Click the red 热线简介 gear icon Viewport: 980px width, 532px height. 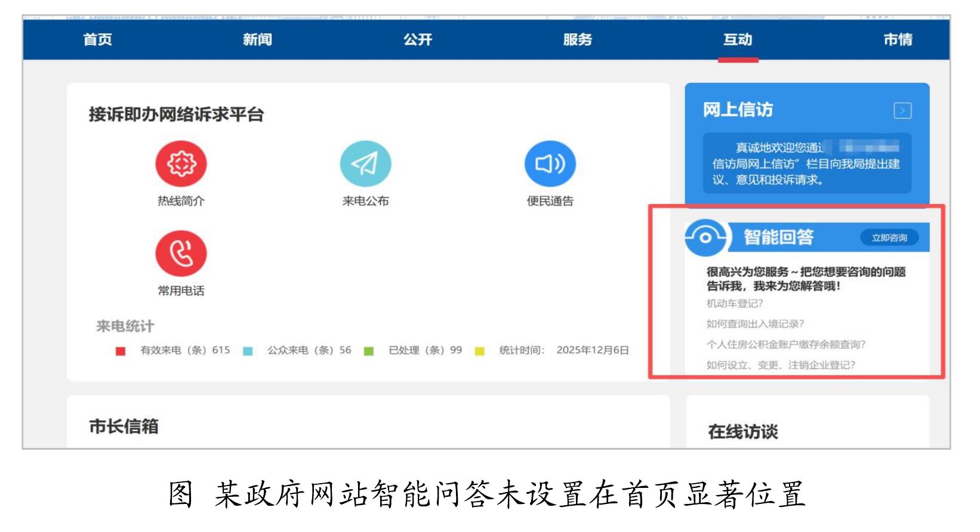[x=181, y=163]
